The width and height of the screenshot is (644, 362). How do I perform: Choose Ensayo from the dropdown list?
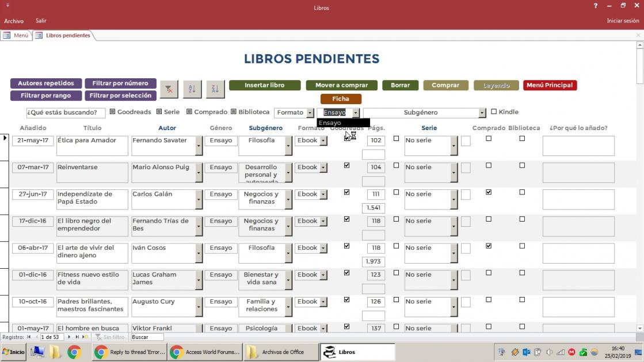click(344, 123)
